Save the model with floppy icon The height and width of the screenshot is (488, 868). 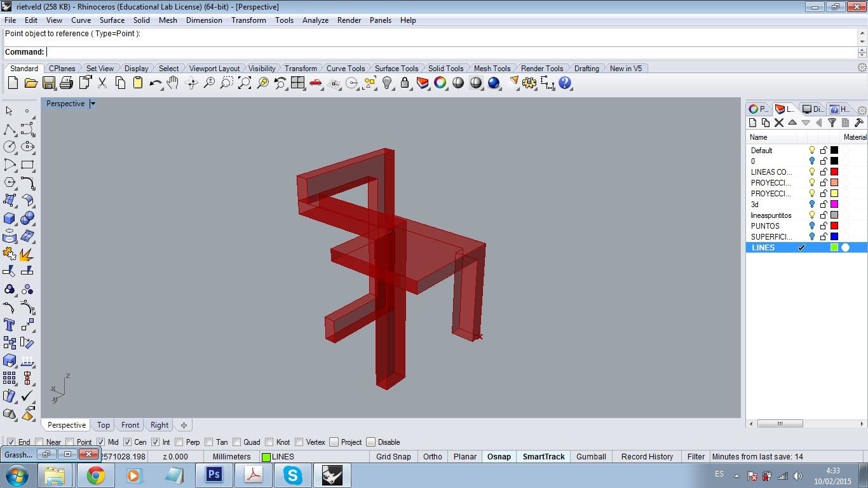tap(48, 83)
